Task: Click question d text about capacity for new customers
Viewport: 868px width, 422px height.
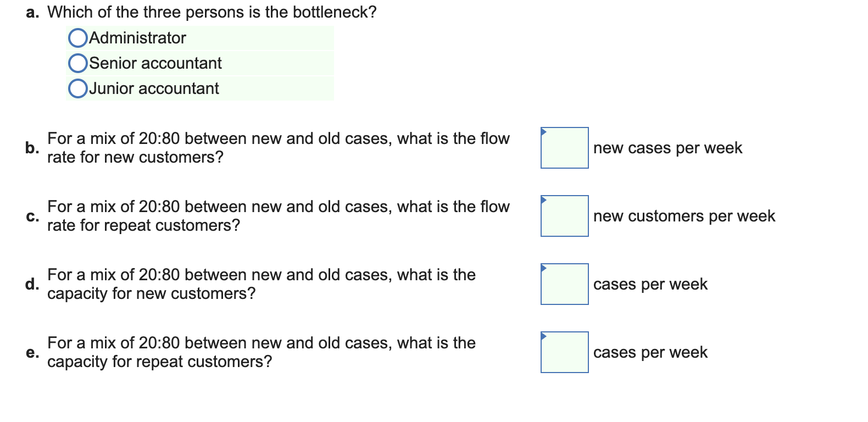Action: click(x=261, y=284)
